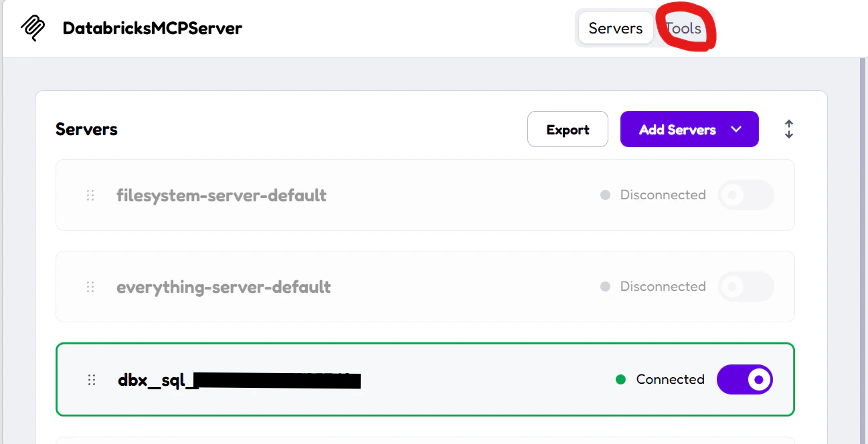This screenshot has height=444, width=868.
Task: Switch to the Tools tab
Action: (683, 28)
